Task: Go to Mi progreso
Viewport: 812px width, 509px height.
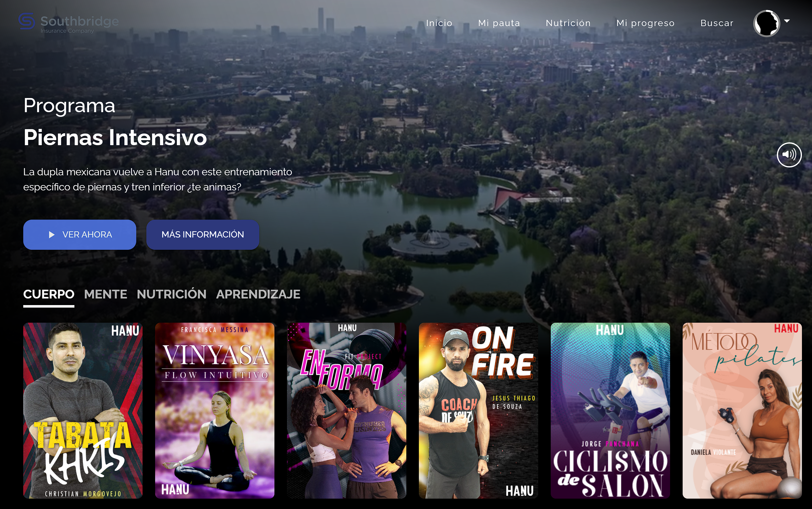Action: point(646,23)
